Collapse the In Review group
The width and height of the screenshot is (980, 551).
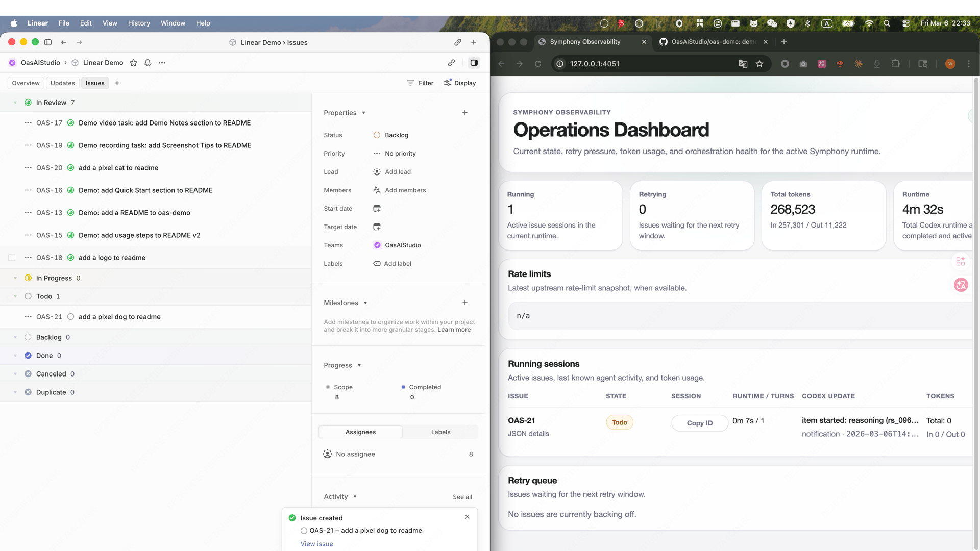tap(15, 103)
